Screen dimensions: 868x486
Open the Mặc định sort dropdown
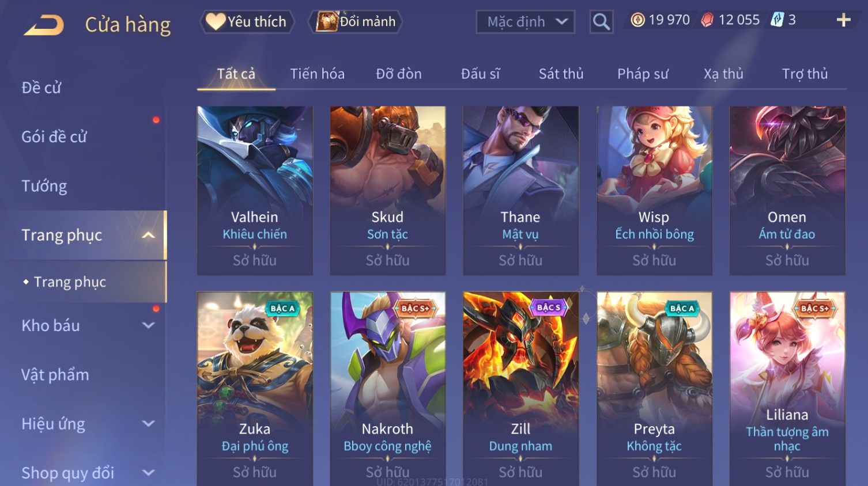click(526, 22)
